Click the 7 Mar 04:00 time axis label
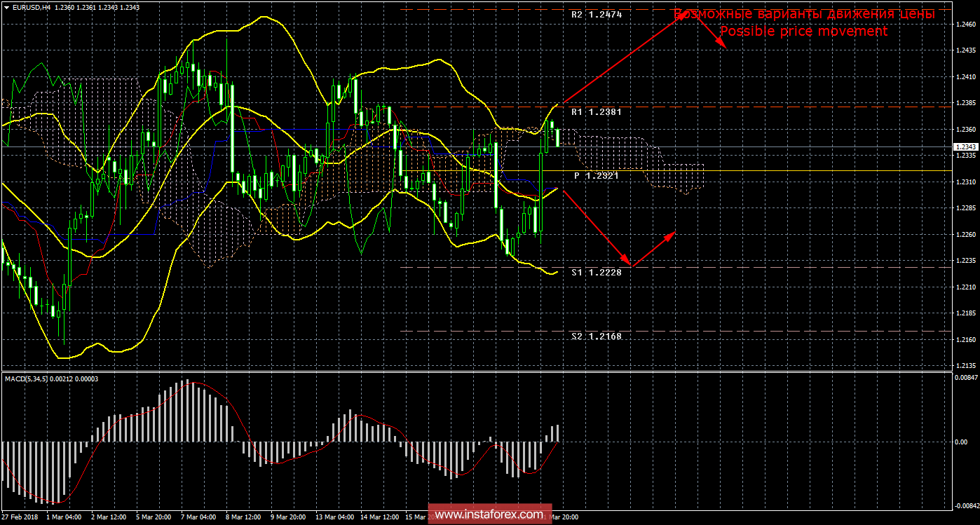Viewport: 980px width, 525px height. click(x=198, y=517)
